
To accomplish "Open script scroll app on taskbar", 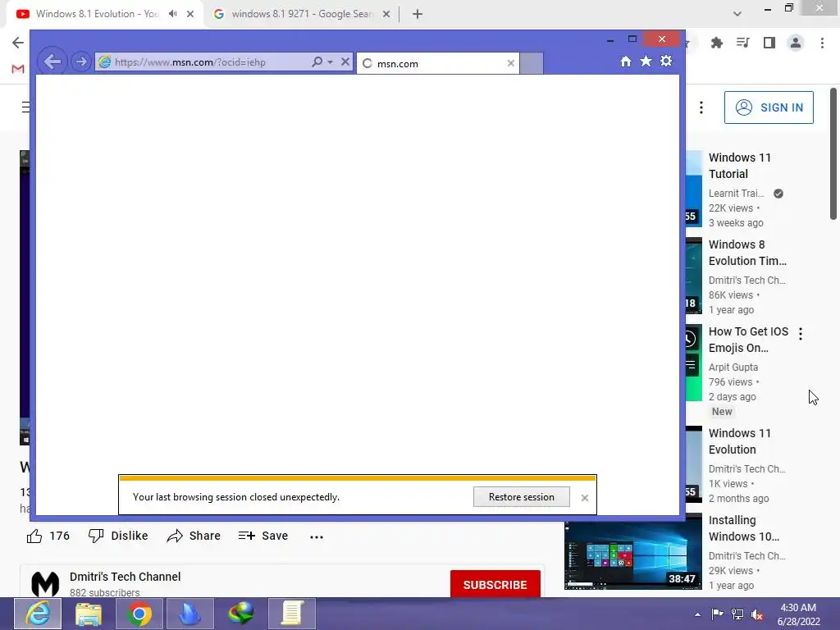I will 292,614.
